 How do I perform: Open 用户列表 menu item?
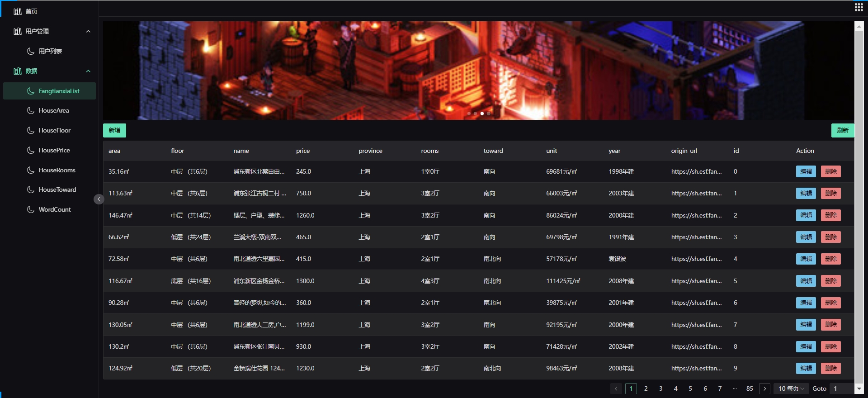tap(49, 51)
